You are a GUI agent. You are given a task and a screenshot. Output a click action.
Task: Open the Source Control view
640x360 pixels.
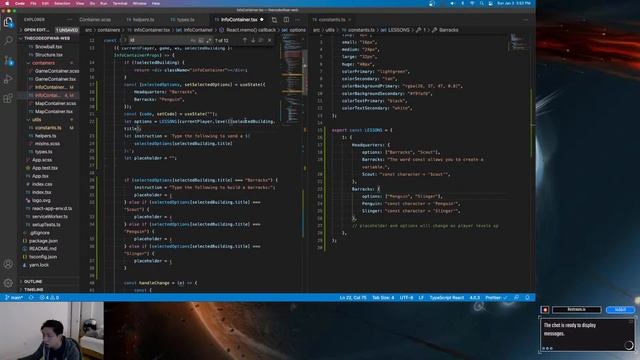(x=8, y=60)
